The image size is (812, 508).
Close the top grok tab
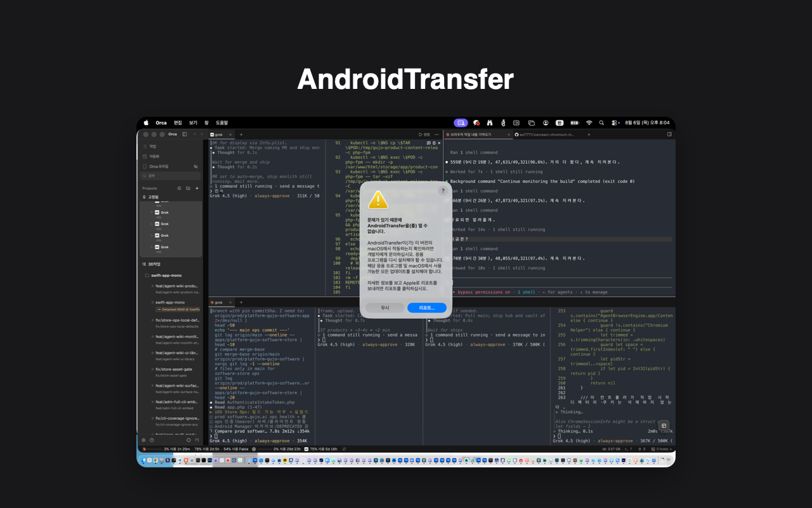(232, 135)
